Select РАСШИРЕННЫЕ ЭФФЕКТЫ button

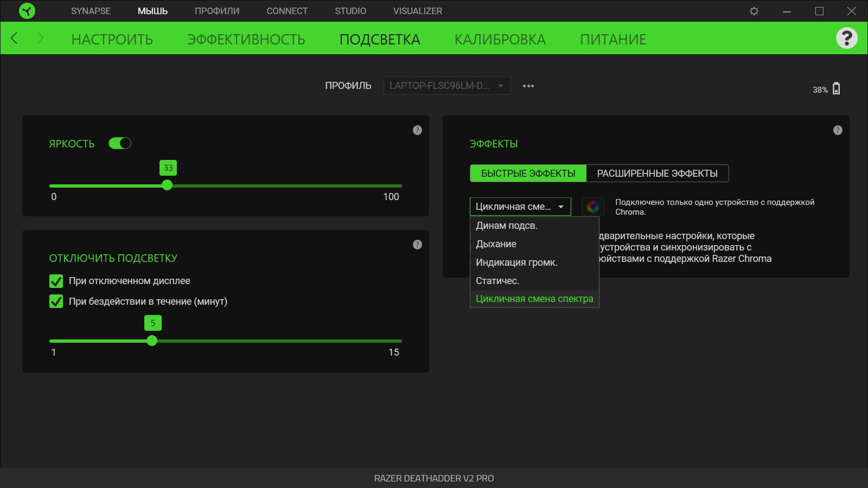click(x=658, y=174)
